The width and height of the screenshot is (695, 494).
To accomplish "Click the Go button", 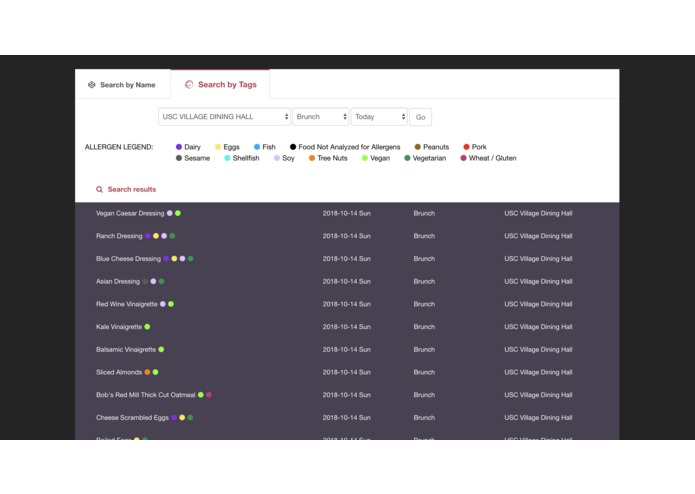I will click(420, 117).
